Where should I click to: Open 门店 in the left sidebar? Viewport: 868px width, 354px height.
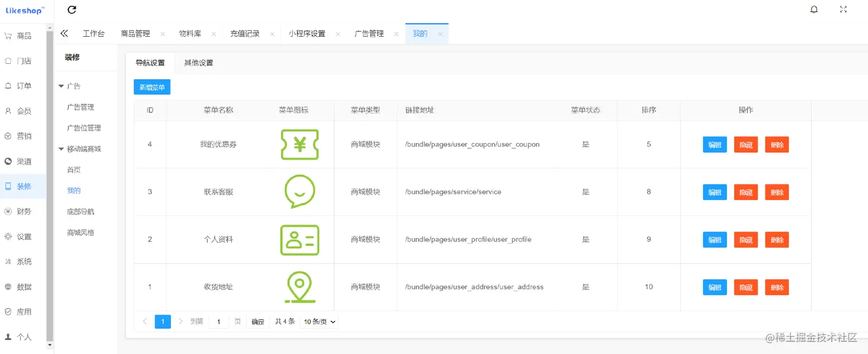coord(23,61)
